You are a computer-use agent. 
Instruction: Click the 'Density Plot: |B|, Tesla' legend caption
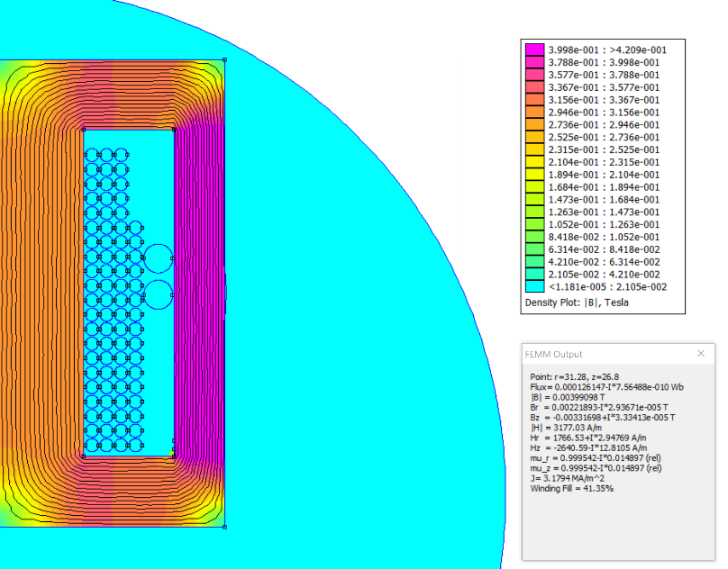[x=576, y=303]
